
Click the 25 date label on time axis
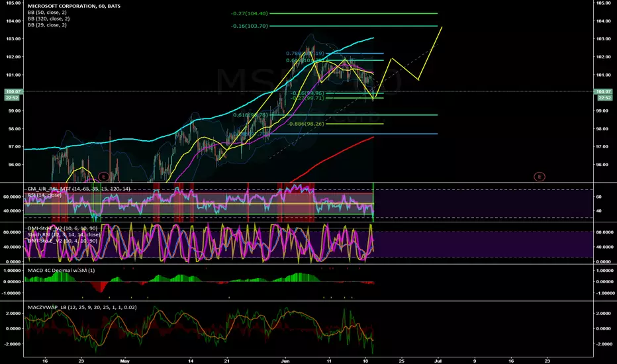point(401,361)
